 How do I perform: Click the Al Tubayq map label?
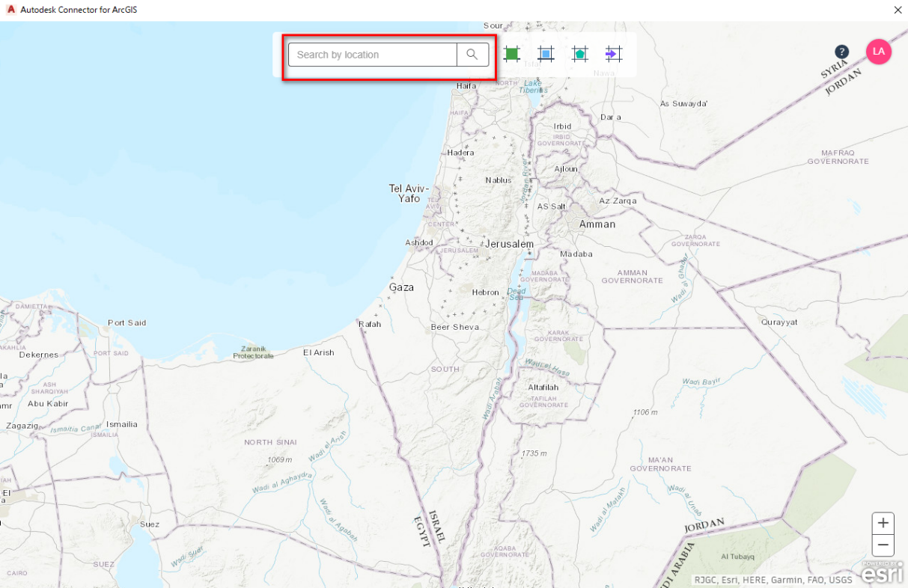(x=740, y=557)
